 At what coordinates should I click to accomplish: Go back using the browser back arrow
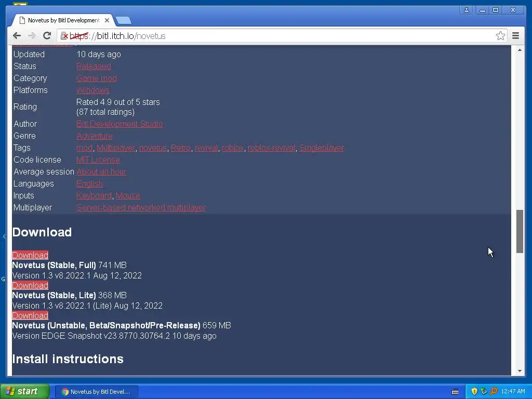(x=17, y=36)
